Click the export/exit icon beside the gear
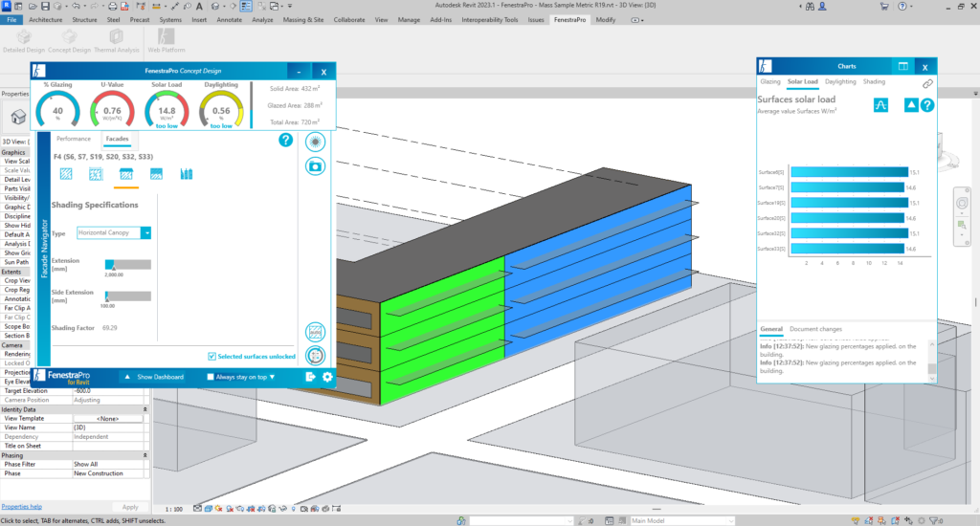Screen dimensions: 980x526 pos(311,377)
